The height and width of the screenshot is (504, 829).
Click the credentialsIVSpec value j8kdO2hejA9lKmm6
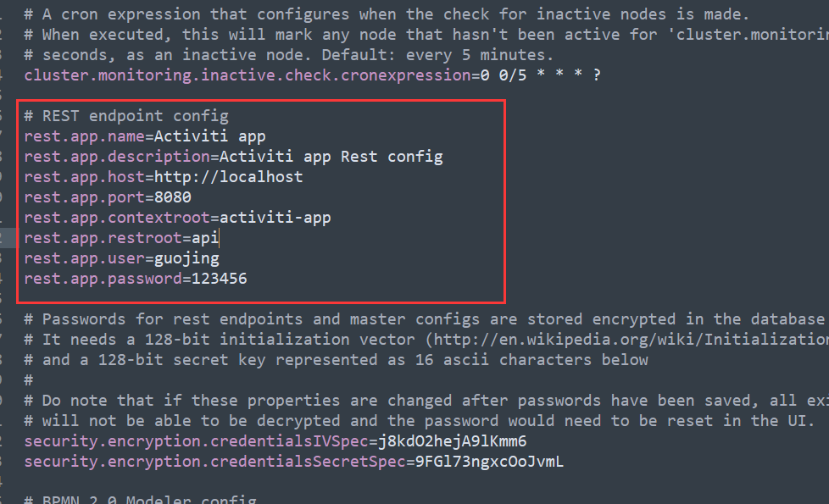coord(453,441)
